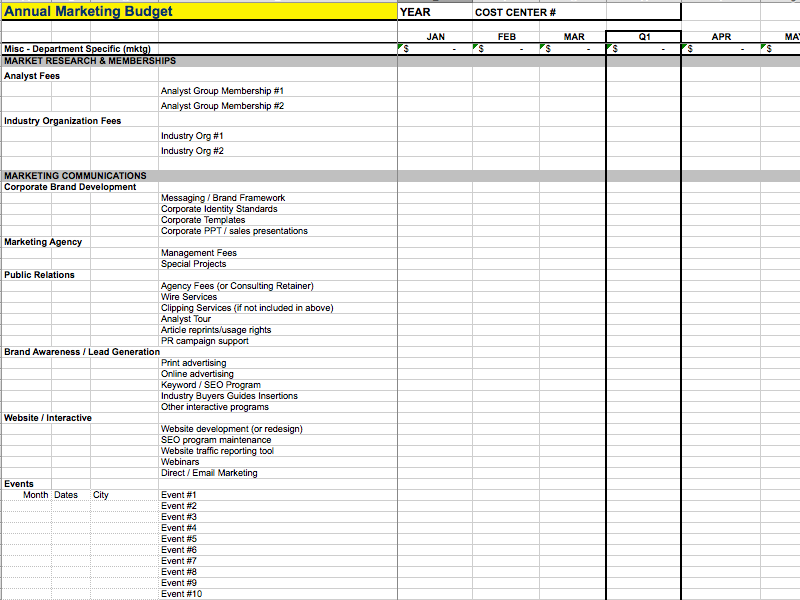Select the Management Fees line item
The height and width of the screenshot is (600, 800).
[199, 253]
